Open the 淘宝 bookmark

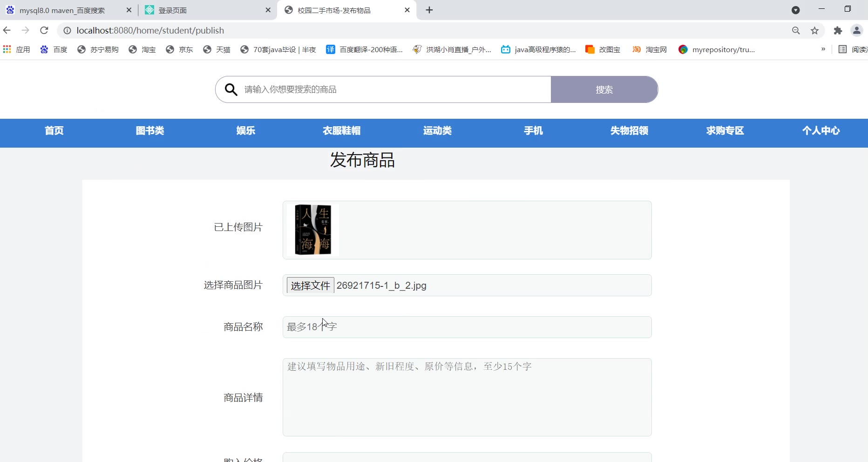click(142, 49)
